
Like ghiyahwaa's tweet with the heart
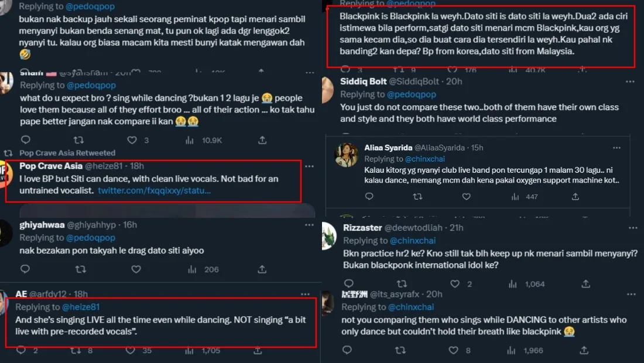point(136,269)
